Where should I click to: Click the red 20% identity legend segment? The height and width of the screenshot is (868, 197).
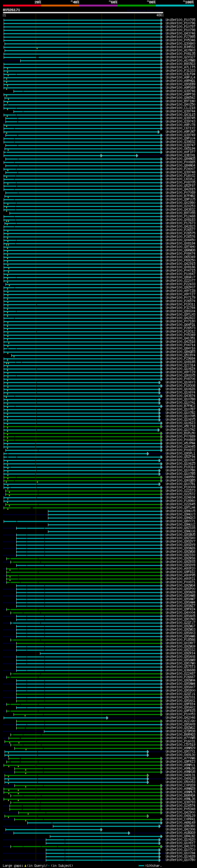(x=22, y=6)
